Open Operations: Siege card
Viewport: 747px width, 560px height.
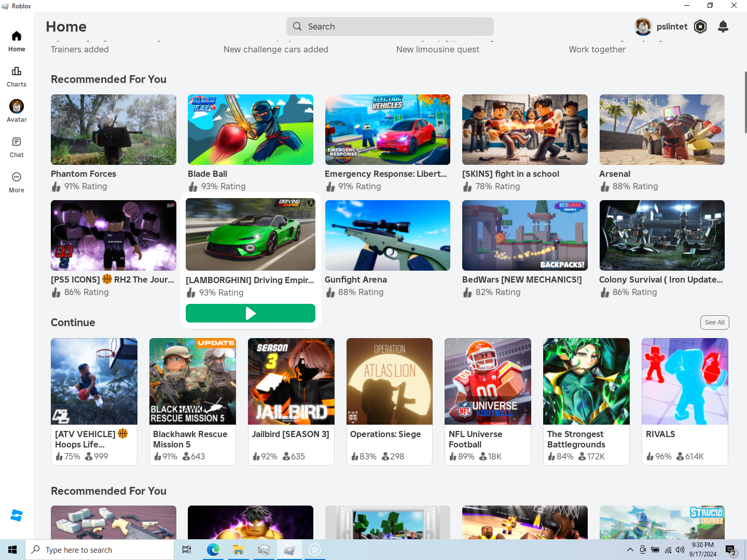tap(390, 402)
